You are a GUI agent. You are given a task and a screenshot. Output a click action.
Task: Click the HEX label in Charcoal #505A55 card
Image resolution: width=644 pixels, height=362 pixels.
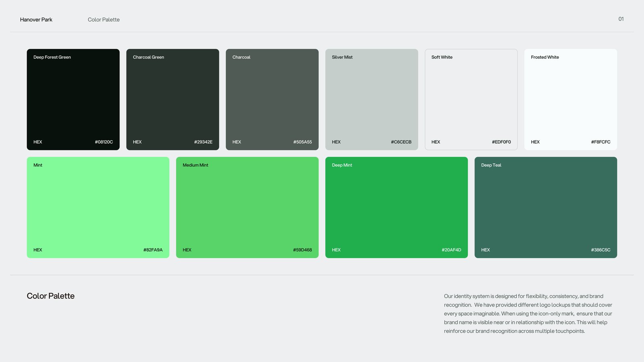click(x=237, y=142)
